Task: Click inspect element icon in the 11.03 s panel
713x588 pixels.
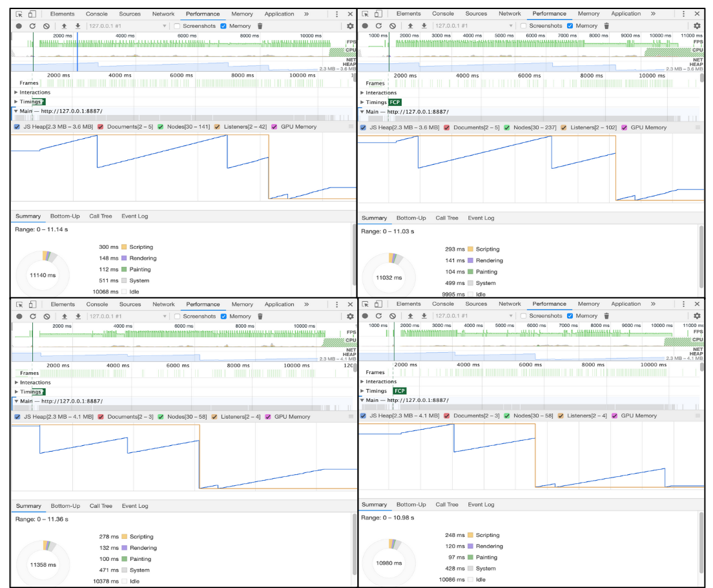Action: pos(365,14)
